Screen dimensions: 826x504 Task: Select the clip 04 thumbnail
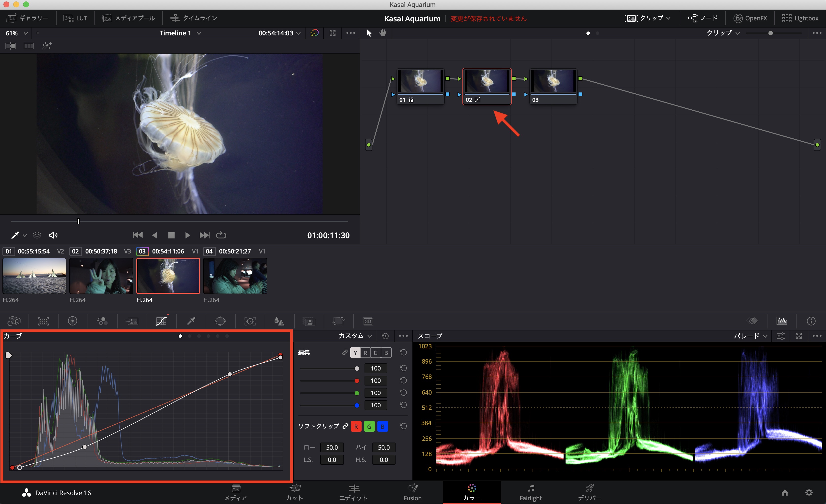(x=235, y=275)
